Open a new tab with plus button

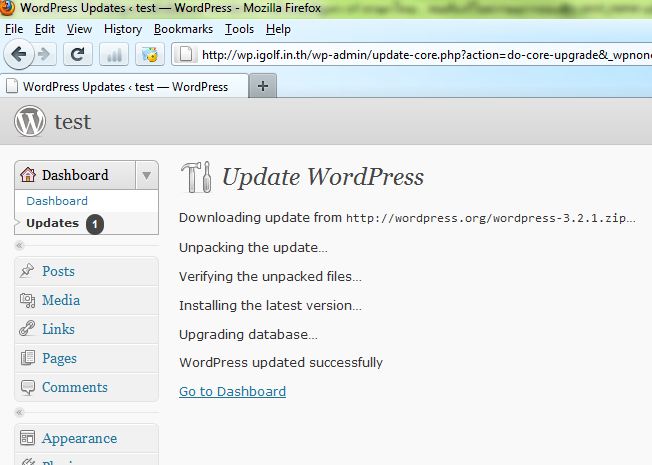coord(262,86)
